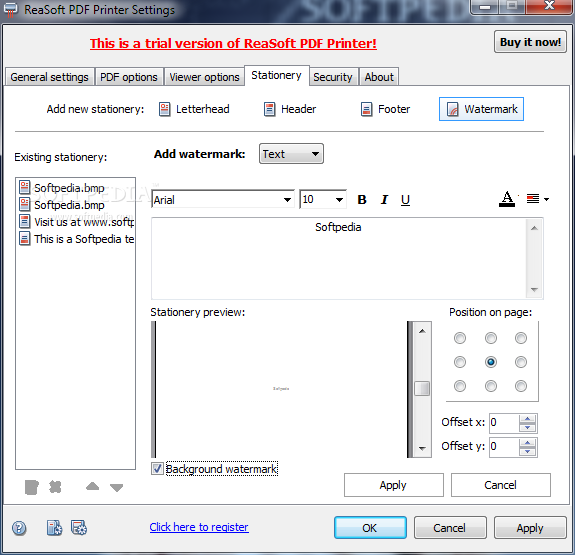Click the bottom dialog Cancel button
575x555 pixels.
[450, 527]
